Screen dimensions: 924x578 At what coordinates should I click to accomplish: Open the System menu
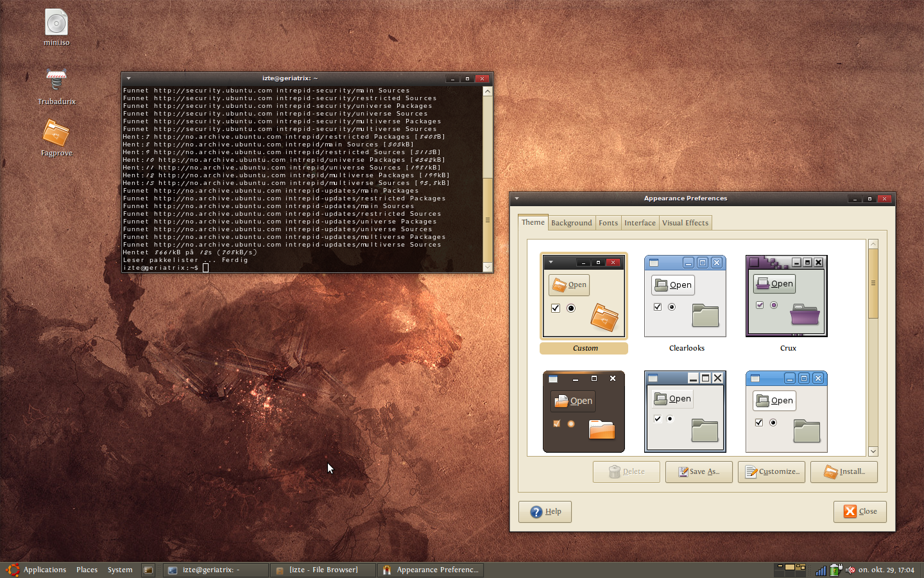(120, 570)
